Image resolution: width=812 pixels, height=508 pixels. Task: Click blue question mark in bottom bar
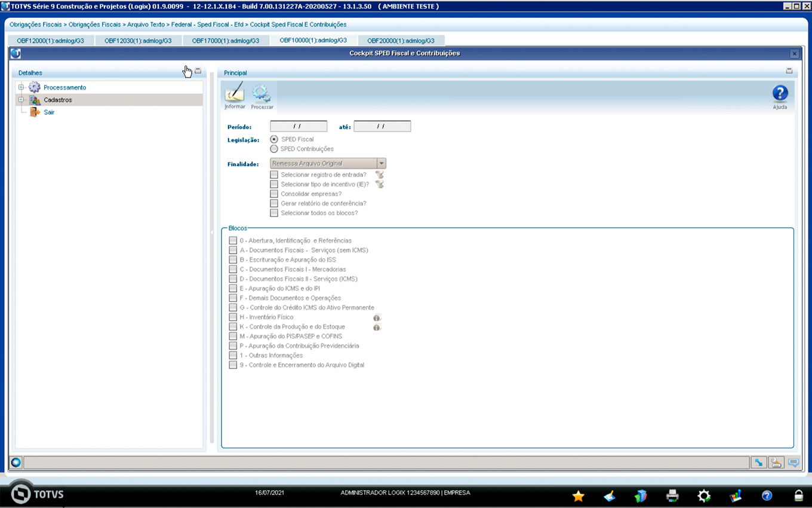[767, 495]
